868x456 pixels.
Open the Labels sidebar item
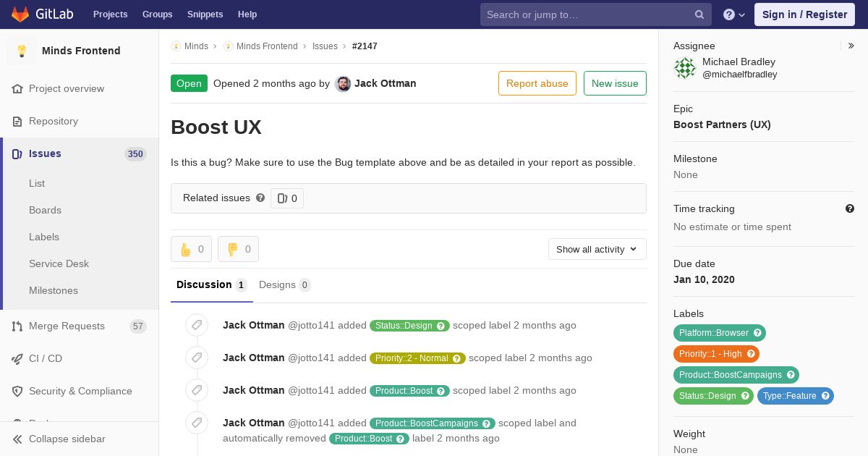point(44,237)
